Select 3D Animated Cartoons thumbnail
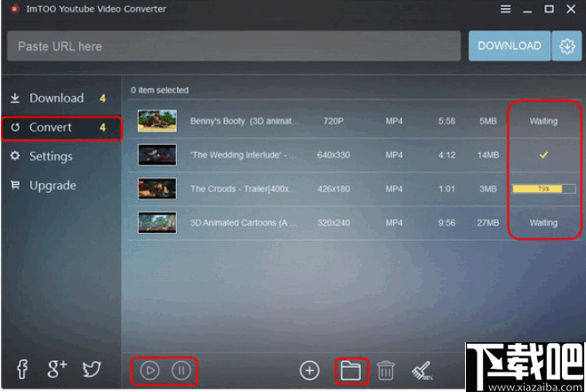 click(157, 223)
